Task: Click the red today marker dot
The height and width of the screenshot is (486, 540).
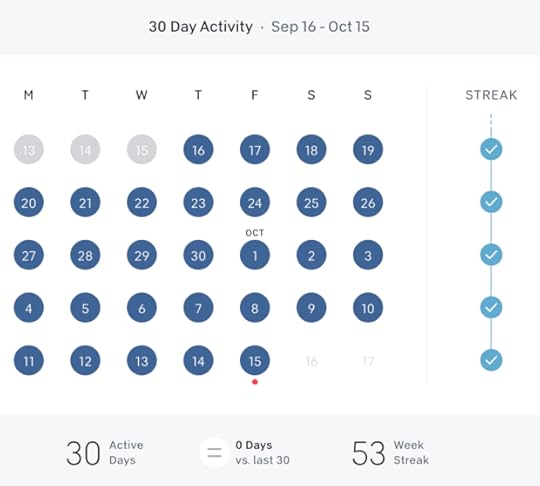Action: click(x=255, y=382)
